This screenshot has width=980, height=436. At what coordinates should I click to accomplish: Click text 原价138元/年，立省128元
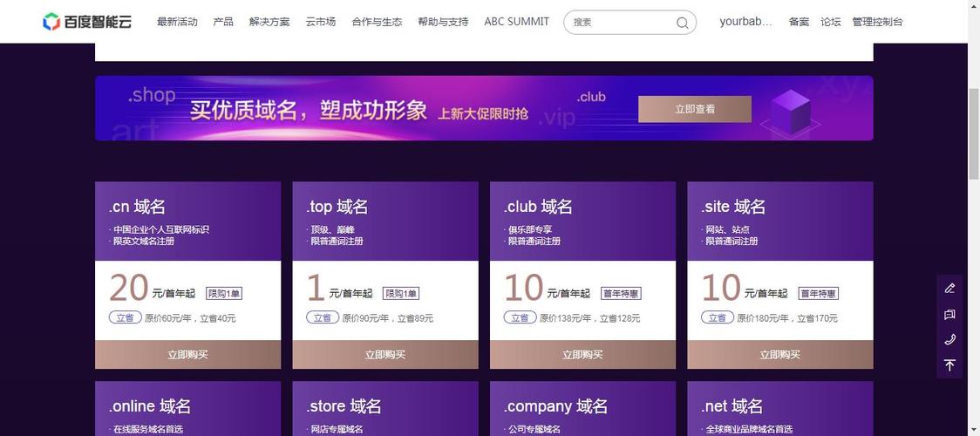click(x=590, y=318)
